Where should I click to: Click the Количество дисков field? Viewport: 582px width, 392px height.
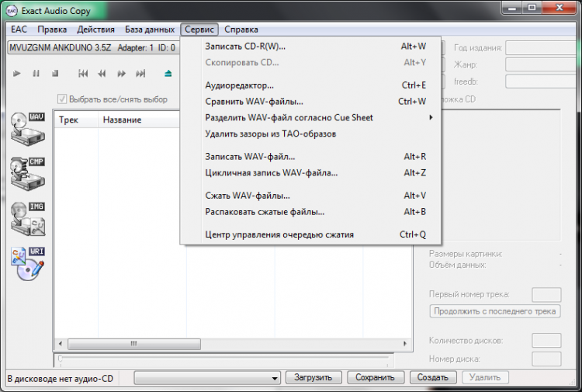[546, 341]
